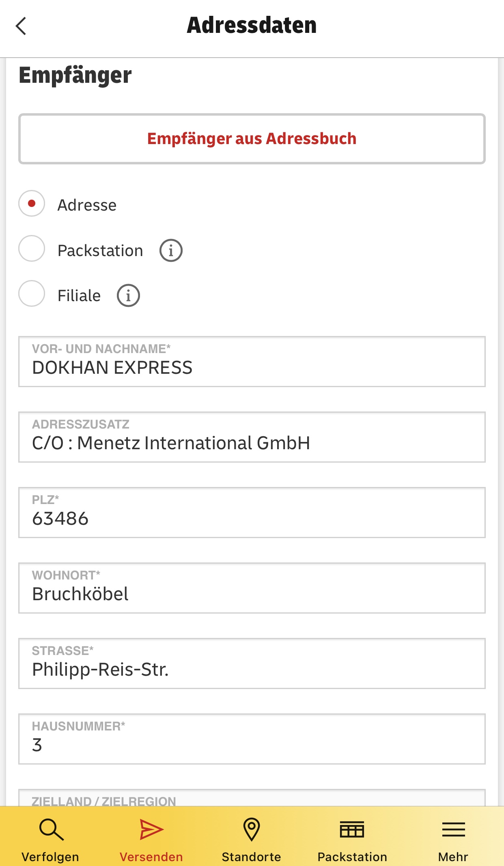The width and height of the screenshot is (504, 866).
Task: Open Packstation info icon
Action: [171, 250]
